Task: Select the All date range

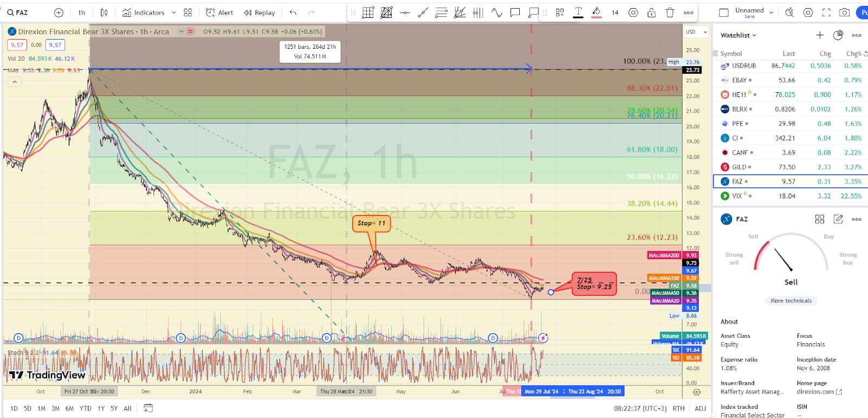Action: pyautogui.click(x=127, y=408)
